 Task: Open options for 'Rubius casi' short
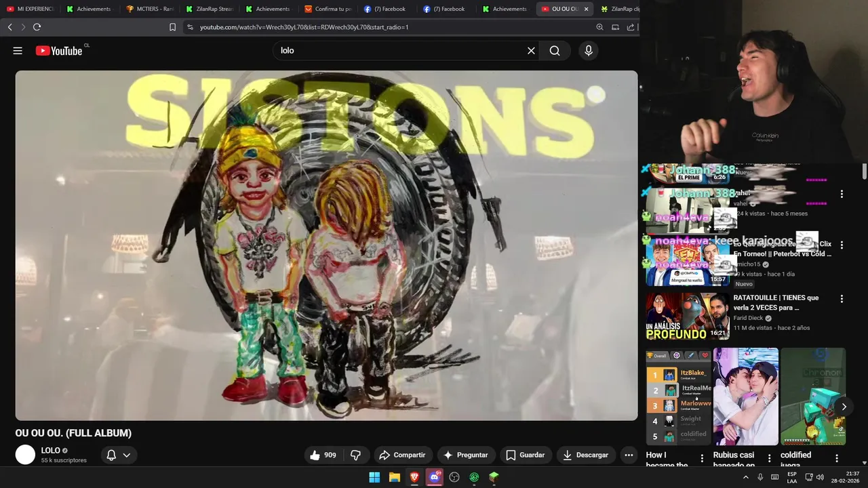[769, 458]
